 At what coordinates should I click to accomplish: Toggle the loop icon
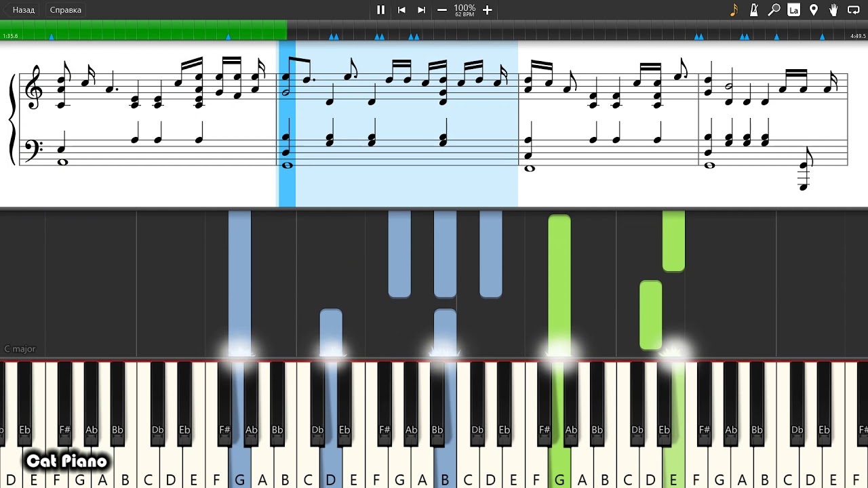854,9
